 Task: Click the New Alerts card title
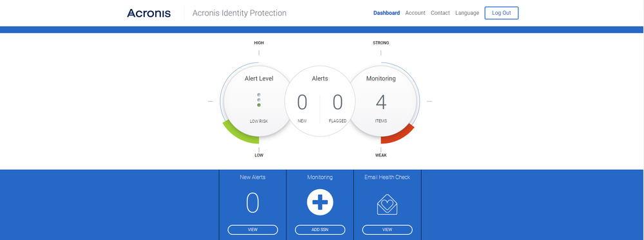tap(252, 177)
